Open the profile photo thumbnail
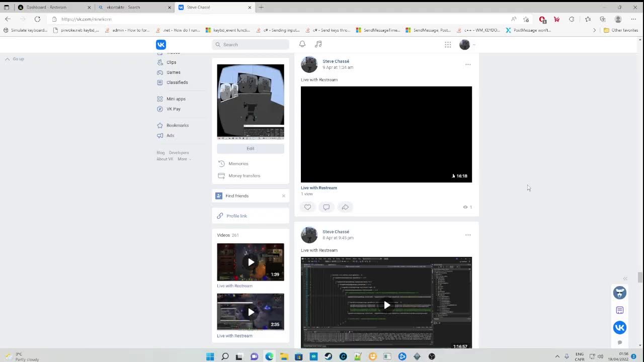644x362 pixels. (251, 102)
